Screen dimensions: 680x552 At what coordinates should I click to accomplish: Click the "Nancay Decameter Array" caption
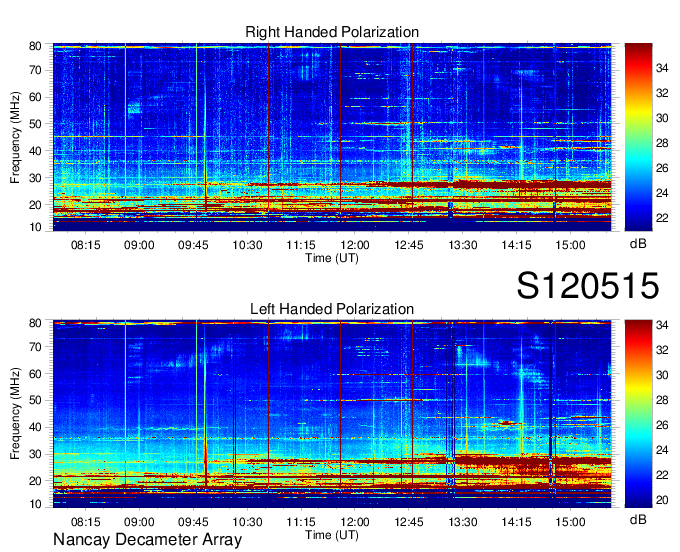click(147, 540)
